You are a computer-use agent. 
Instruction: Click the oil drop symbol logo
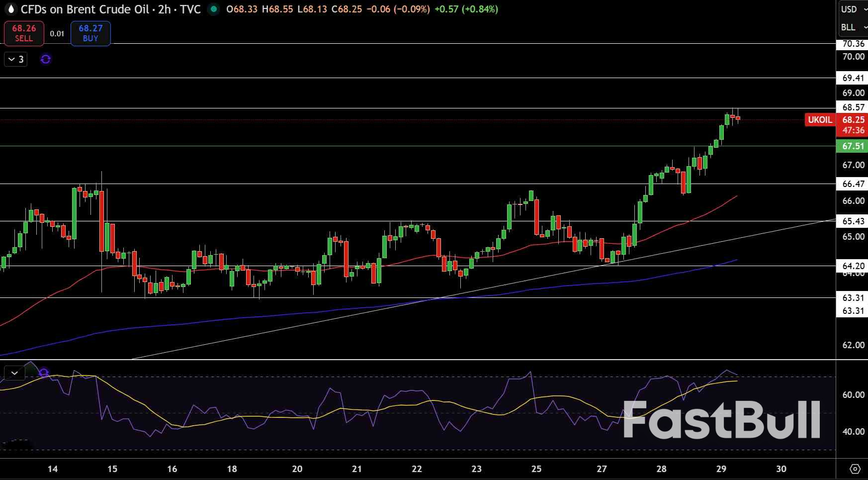tap(10, 9)
